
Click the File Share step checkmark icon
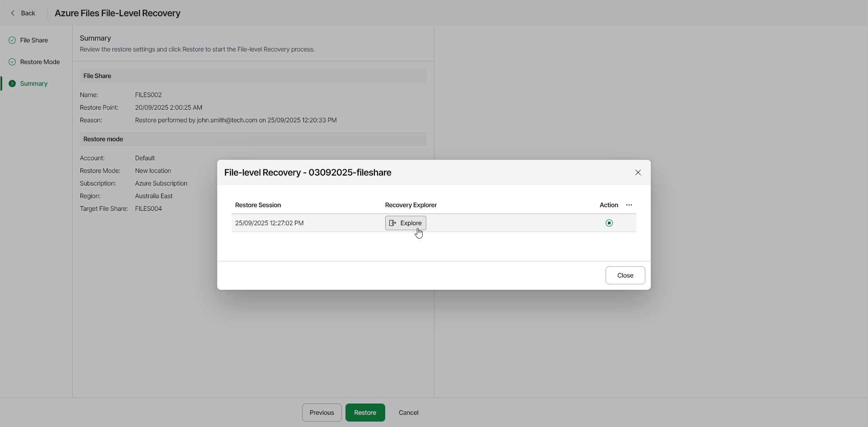pos(12,40)
